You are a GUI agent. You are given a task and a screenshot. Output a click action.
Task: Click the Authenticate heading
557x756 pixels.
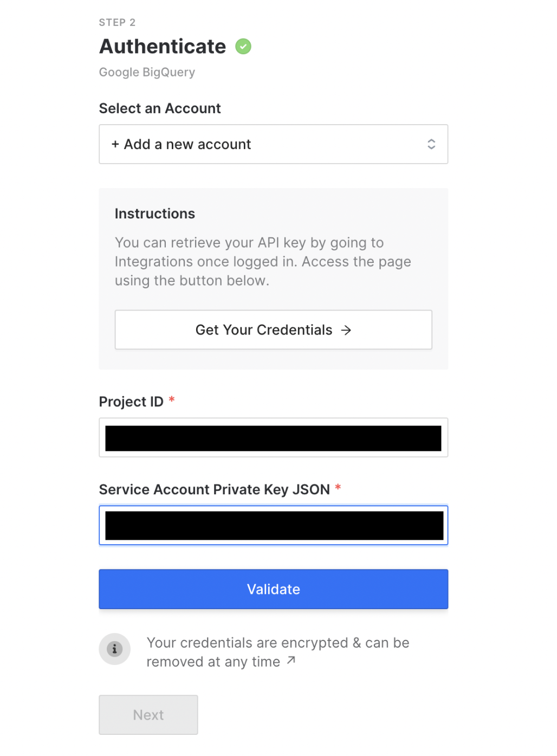point(163,47)
